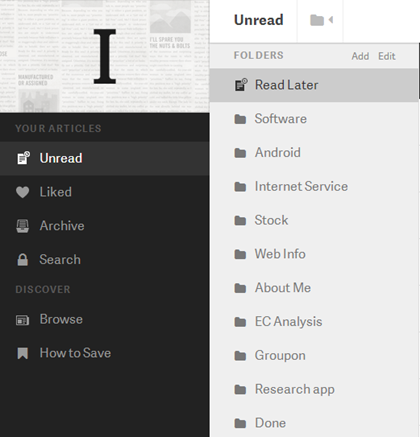Open the Internet Service folder

point(314,186)
